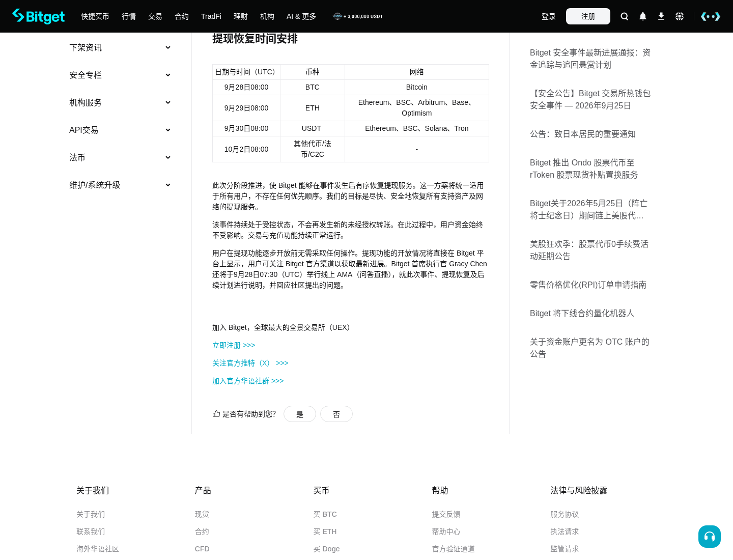Click footer link 官方验证通道

click(x=454, y=549)
